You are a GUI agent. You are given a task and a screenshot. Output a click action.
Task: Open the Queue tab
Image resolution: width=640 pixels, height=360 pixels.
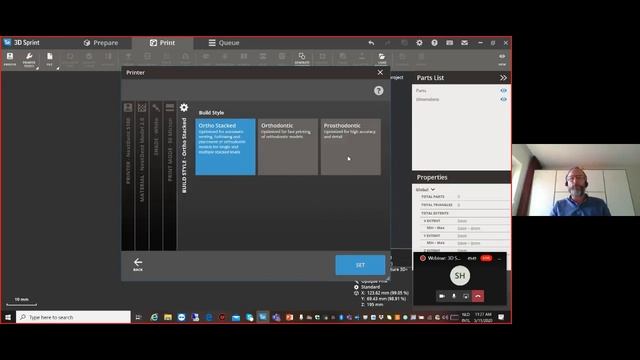(224, 43)
